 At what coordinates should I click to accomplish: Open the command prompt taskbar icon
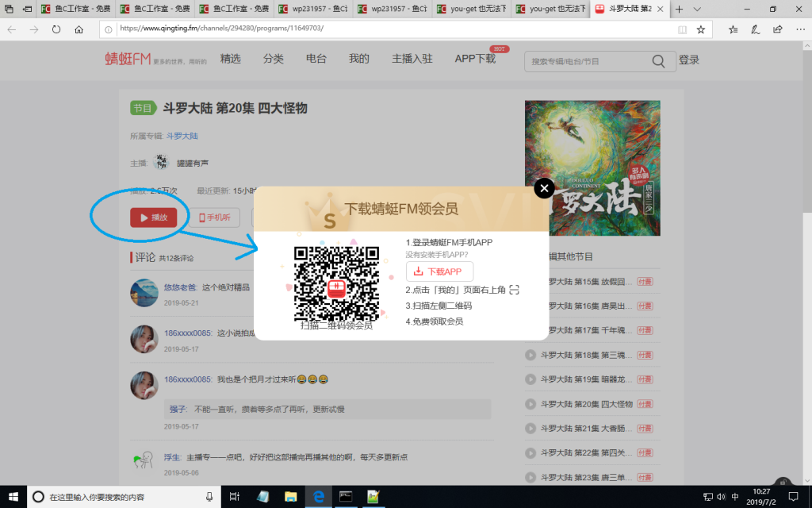(x=346, y=497)
